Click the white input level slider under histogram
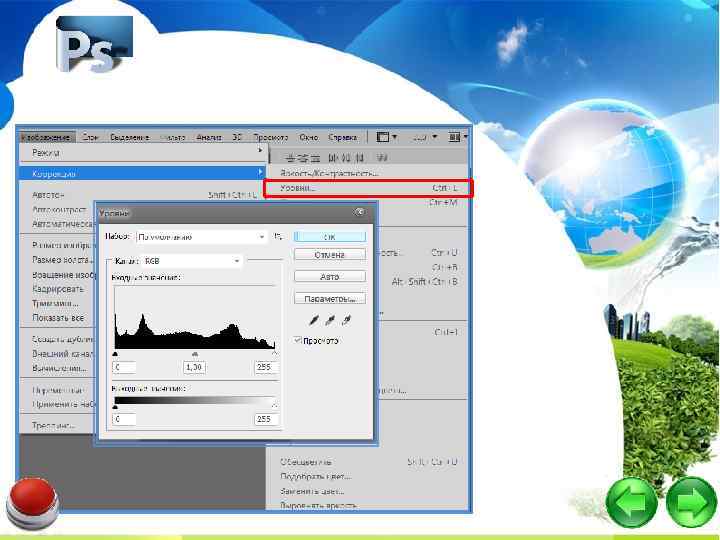The width and height of the screenshot is (720, 540). pyautogui.click(x=275, y=354)
